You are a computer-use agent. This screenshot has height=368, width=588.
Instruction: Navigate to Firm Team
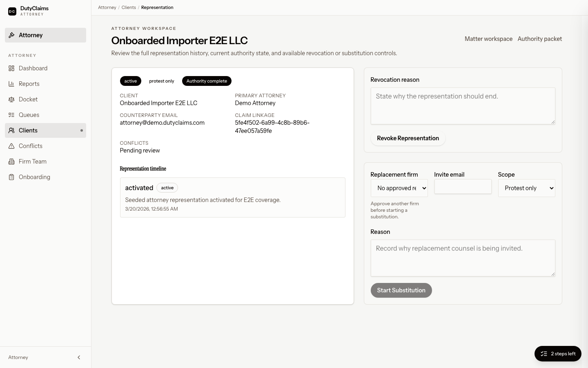point(45,162)
